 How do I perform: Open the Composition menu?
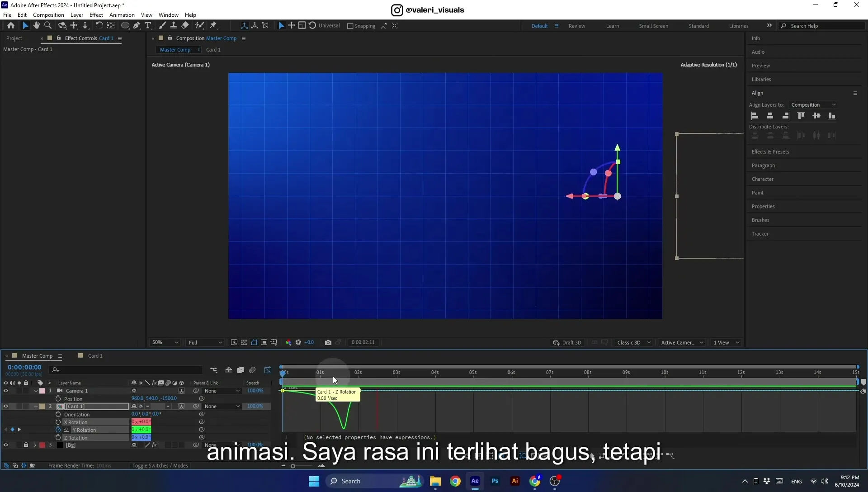[x=48, y=15]
